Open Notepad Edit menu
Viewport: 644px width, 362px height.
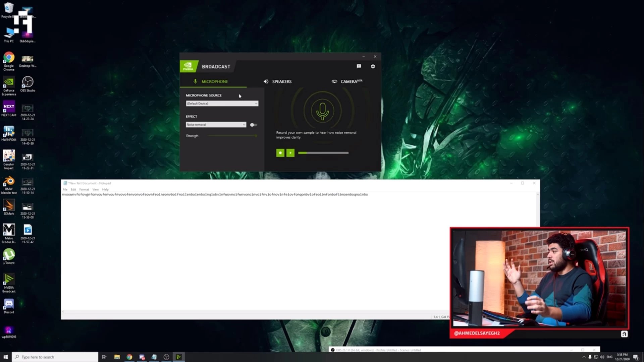tap(73, 189)
